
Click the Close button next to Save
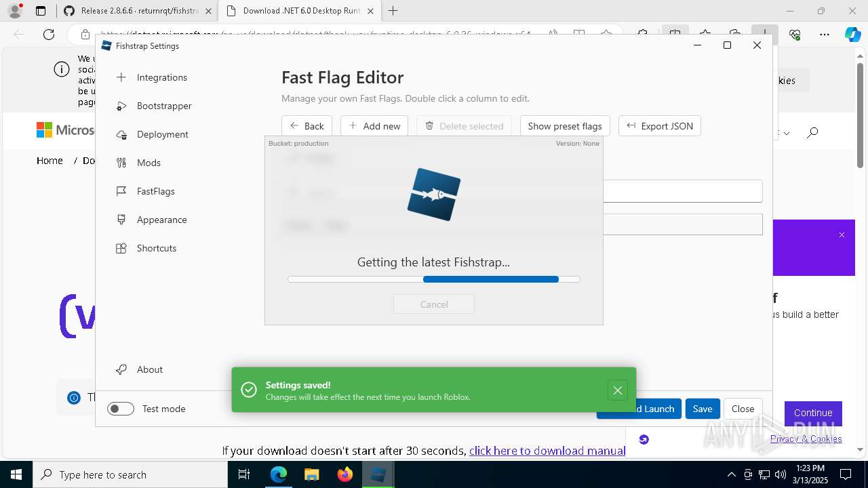tap(743, 409)
